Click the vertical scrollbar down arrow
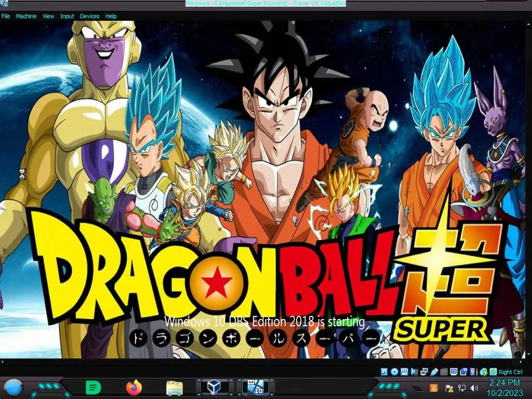The width and height of the screenshot is (532, 399). click(x=528, y=354)
